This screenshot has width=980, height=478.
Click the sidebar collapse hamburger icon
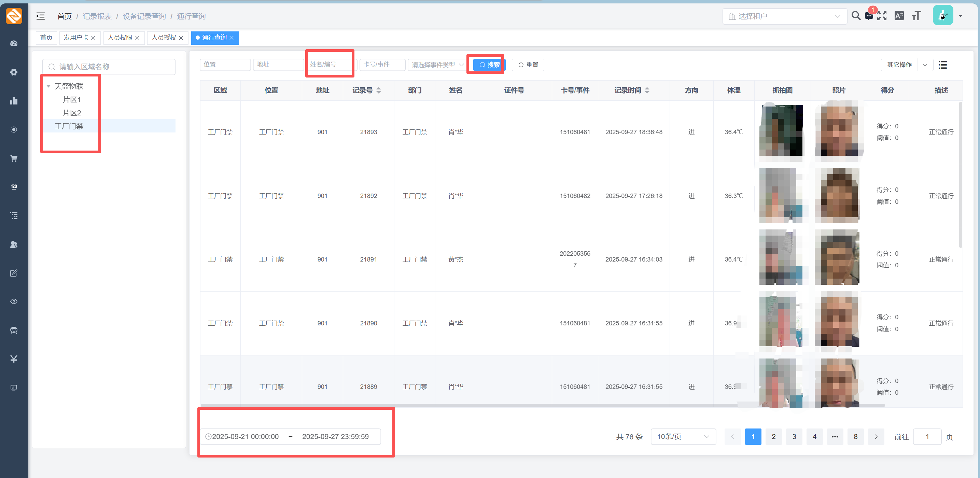(x=40, y=16)
